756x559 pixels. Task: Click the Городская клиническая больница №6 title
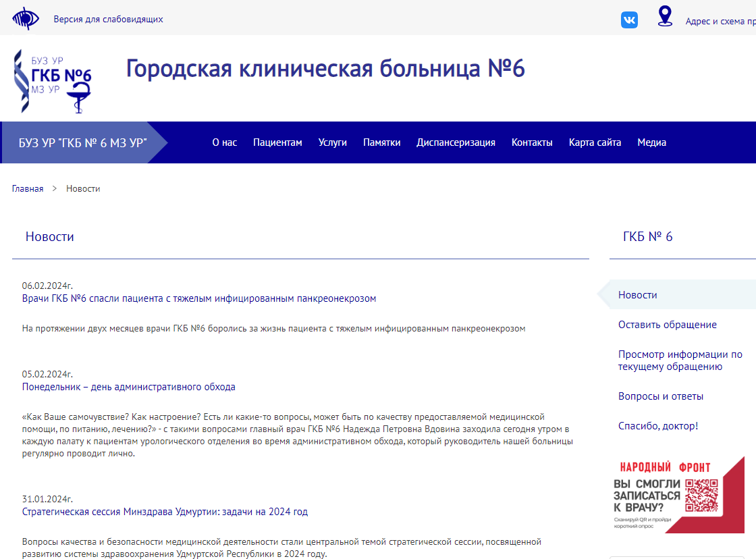point(325,68)
